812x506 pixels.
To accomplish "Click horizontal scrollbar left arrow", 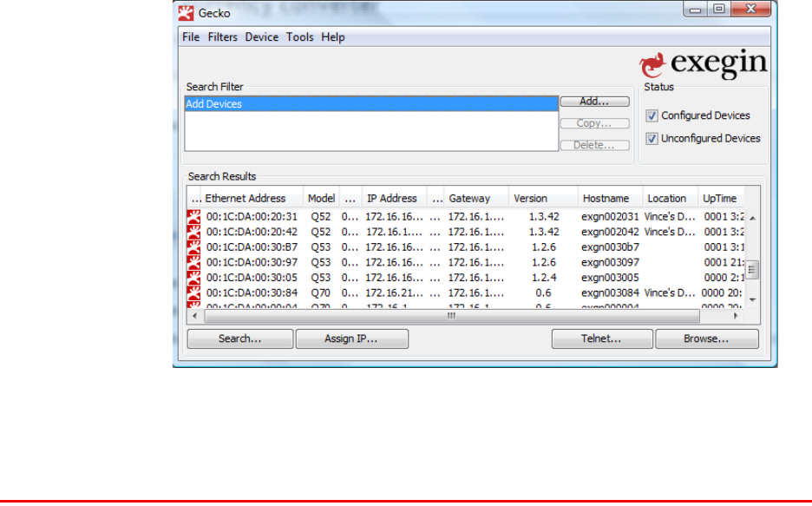I will (x=194, y=316).
